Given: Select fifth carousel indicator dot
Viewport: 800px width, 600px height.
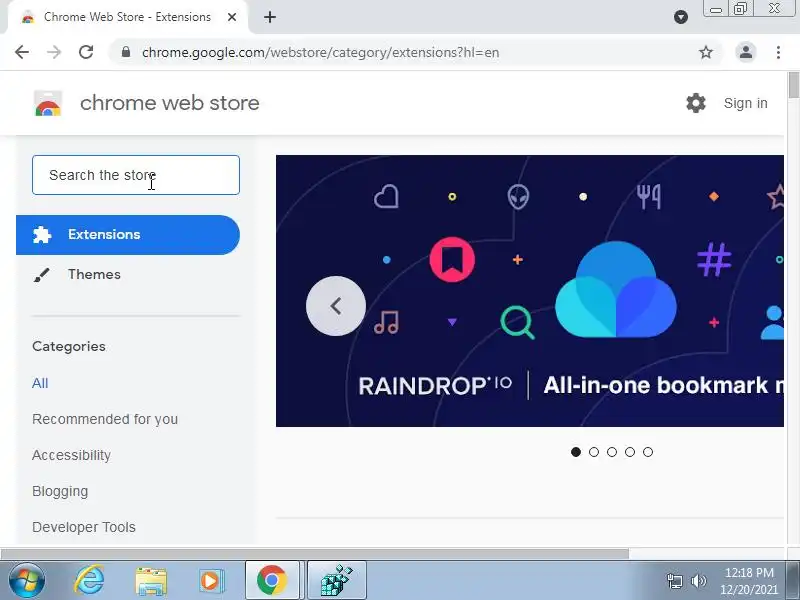Looking at the screenshot, I should click(648, 452).
